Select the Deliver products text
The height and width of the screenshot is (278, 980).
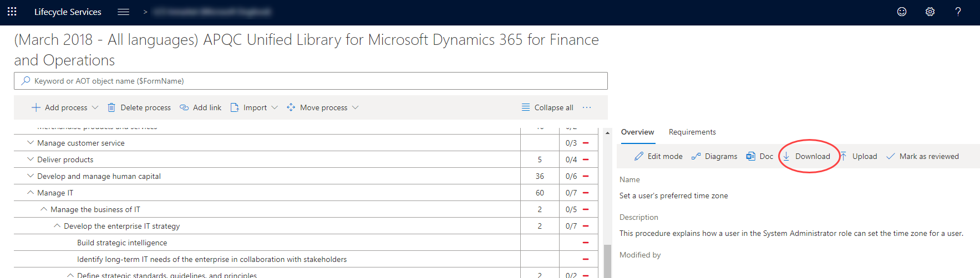pyautogui.click(x=65, y=159)
